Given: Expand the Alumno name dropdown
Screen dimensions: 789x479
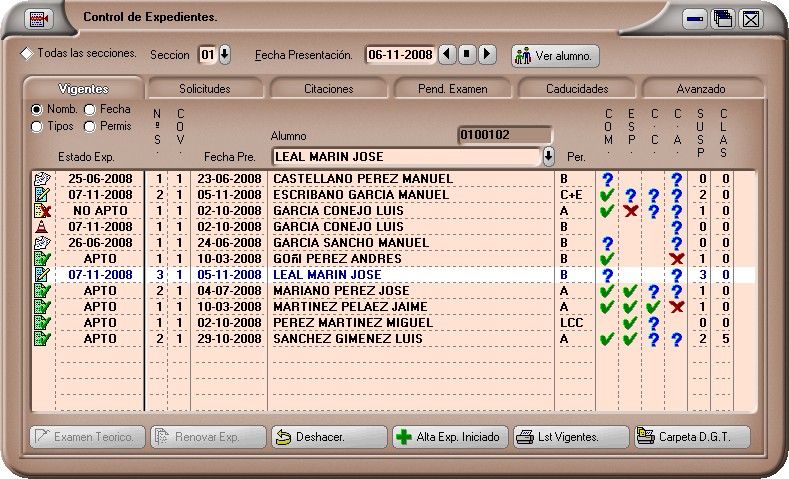Looking at the screenshot, I should (548, 157).
